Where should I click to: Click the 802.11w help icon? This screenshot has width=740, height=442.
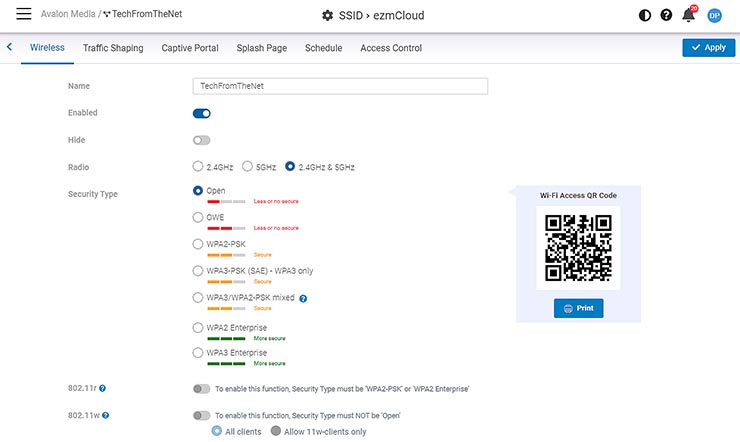click(x=105, y=415)
